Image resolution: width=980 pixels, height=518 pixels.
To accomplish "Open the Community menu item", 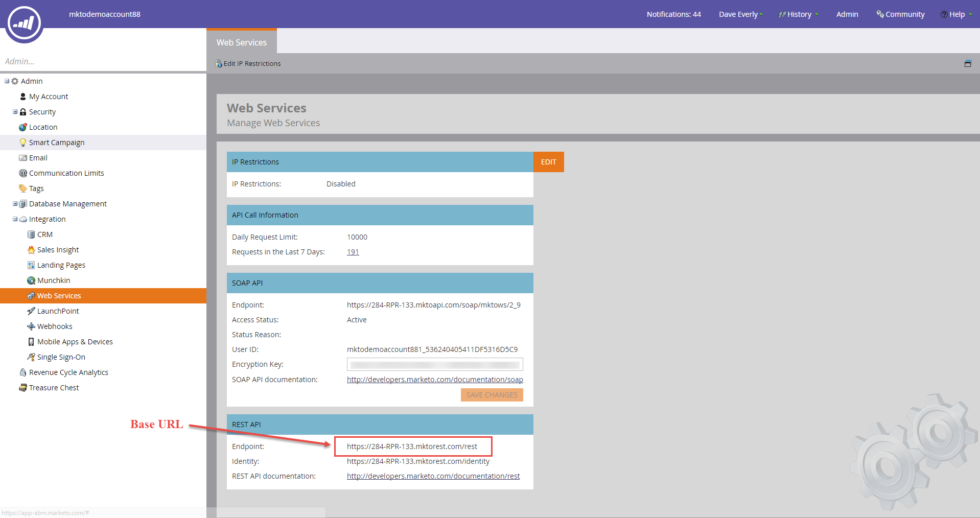I will pyautogui.click(x=900, y=14).
